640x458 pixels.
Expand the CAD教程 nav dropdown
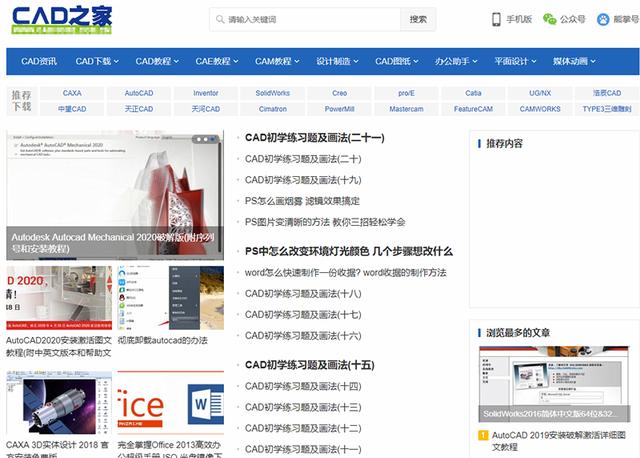pyautogui.click(x=158, y=61)
